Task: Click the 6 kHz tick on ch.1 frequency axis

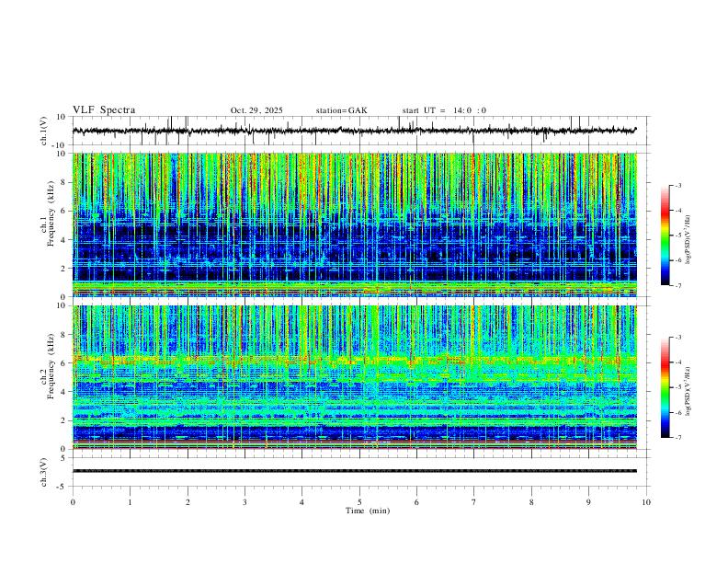Action: (x=64, y=211)
